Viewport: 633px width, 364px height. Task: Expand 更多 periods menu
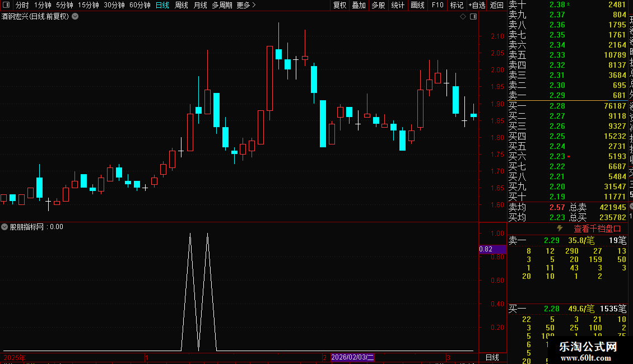click(246, 5)
